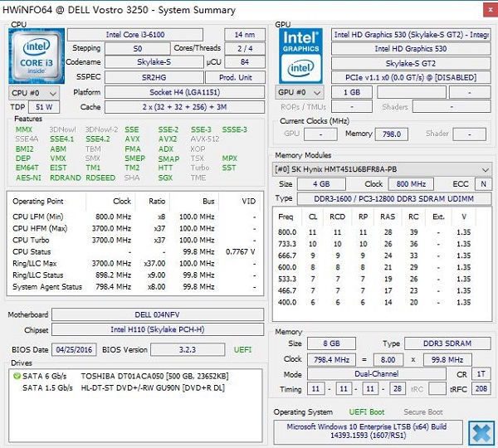Click the Intel Core i3-6100 name field
The height and width of the screenshot is (448, 498).
tap(144, 34)
